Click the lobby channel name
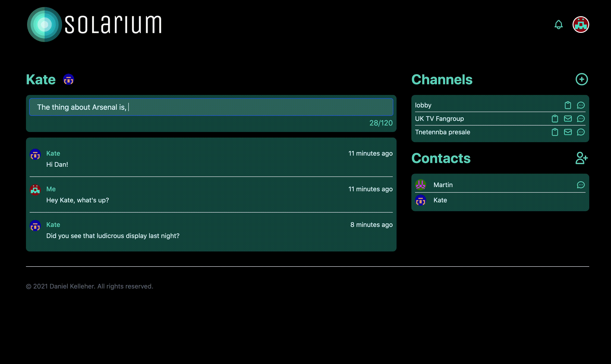 click(x=423, y=105)
